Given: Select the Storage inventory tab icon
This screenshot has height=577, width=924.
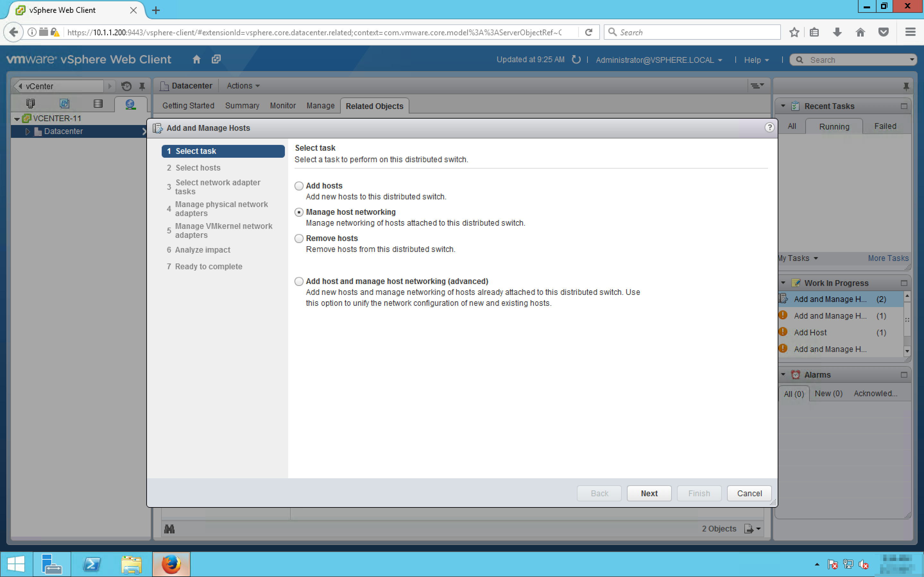Looking at the screenshot, I should click(x=98, y=104).
